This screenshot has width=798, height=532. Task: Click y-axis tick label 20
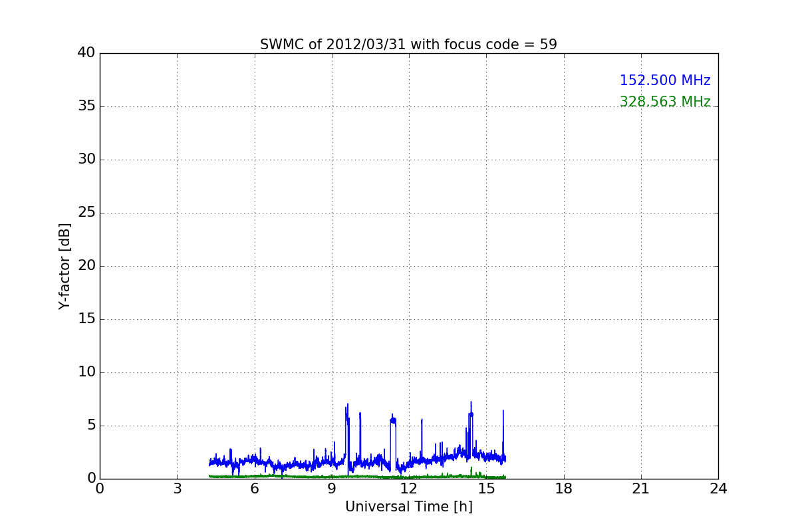point(86,266)
